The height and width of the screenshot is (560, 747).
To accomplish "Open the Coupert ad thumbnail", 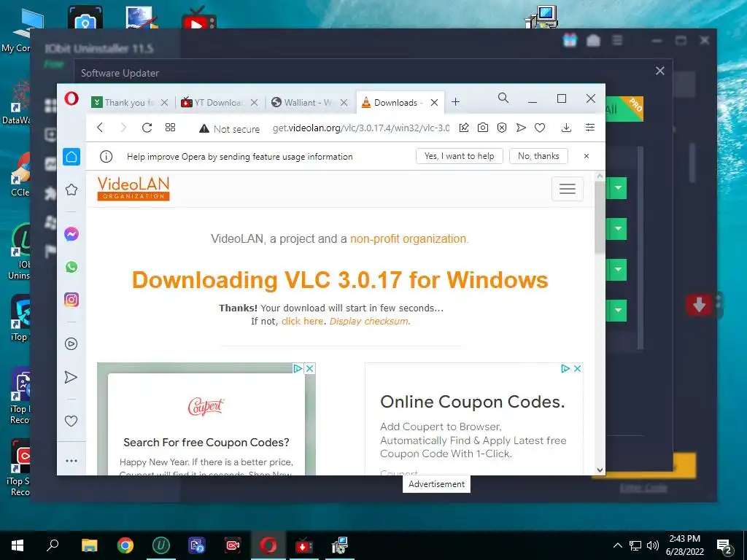I will click(x=206, y=419).
